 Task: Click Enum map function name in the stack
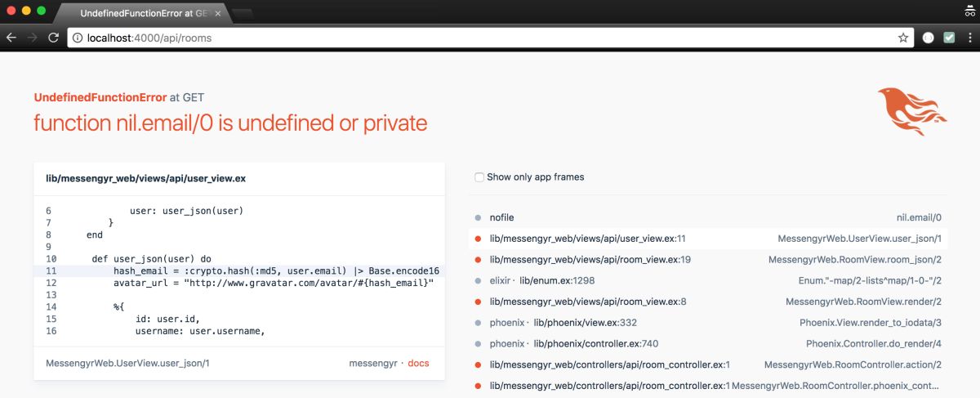tap(871, 280)
